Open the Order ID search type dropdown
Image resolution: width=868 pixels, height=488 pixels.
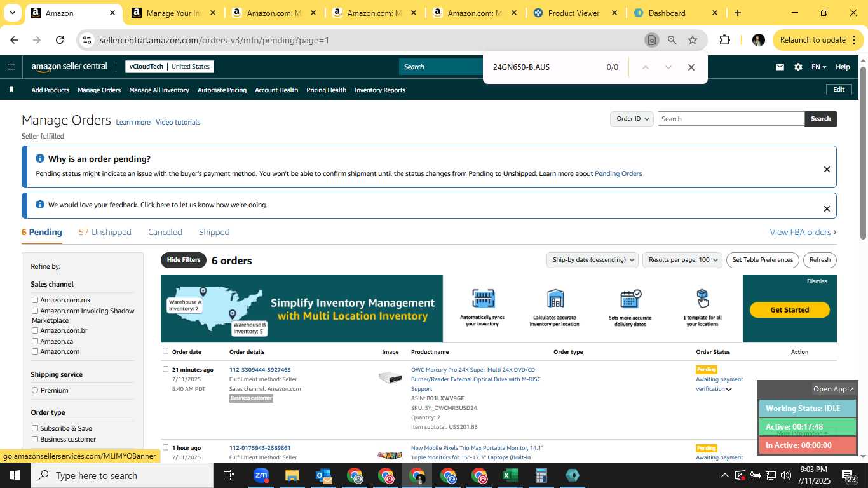[x=632, y=119]
